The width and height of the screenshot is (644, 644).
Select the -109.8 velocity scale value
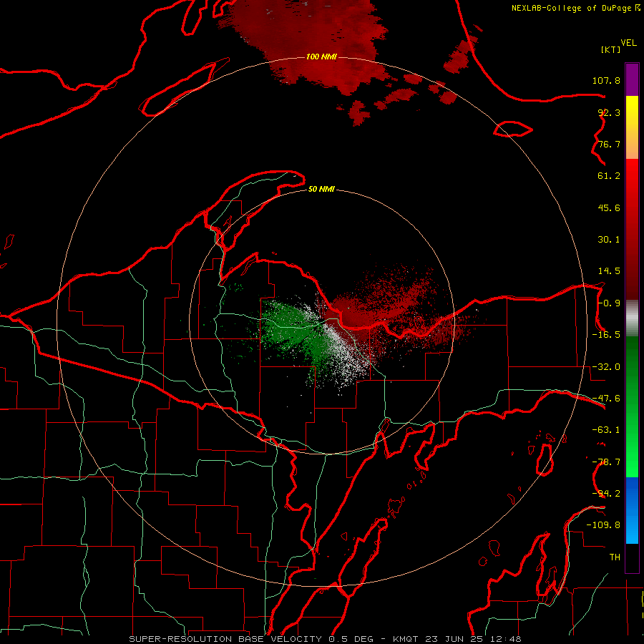pyautogui.click(x=603, y=525)
